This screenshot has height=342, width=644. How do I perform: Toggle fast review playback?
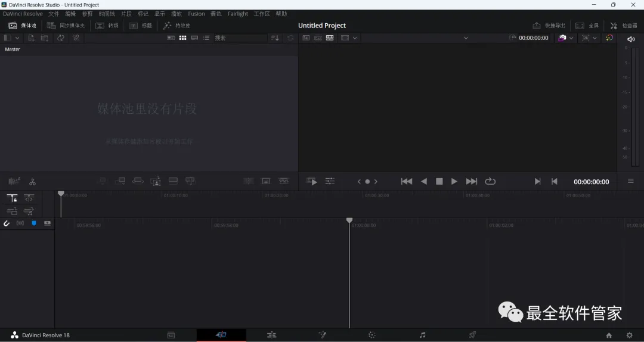point(312,181)
